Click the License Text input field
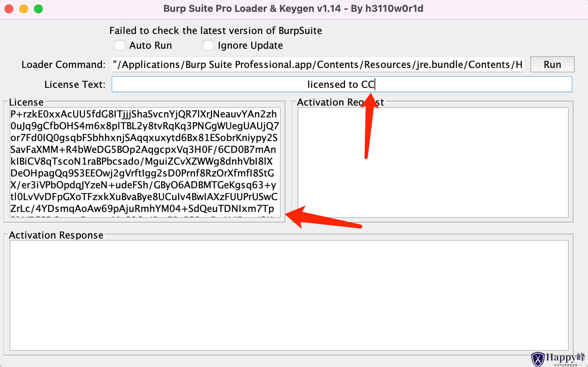The image size is (588, 367). click(342, 84)
